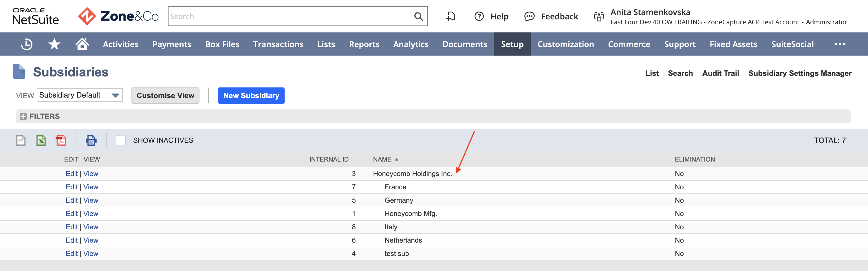The width and height of the screenshot is (868, 271).
Task: Click the search magnifier icon
Action: click(418, 16)
